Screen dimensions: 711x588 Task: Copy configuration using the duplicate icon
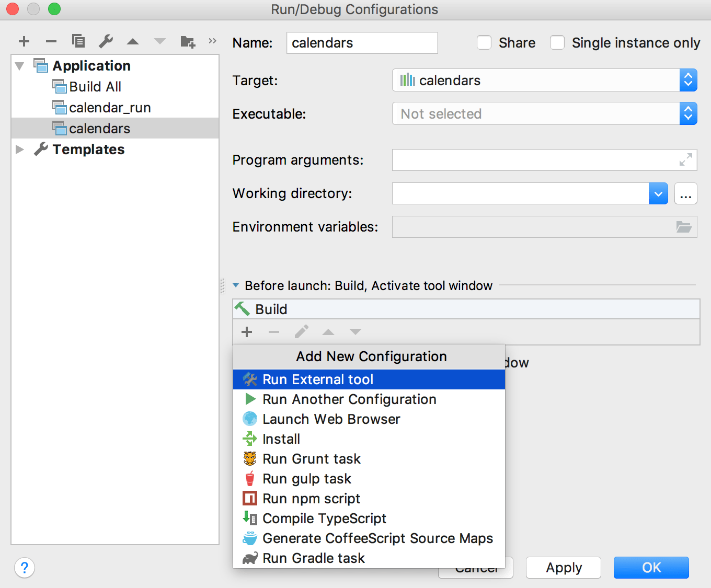click(78, 41)
